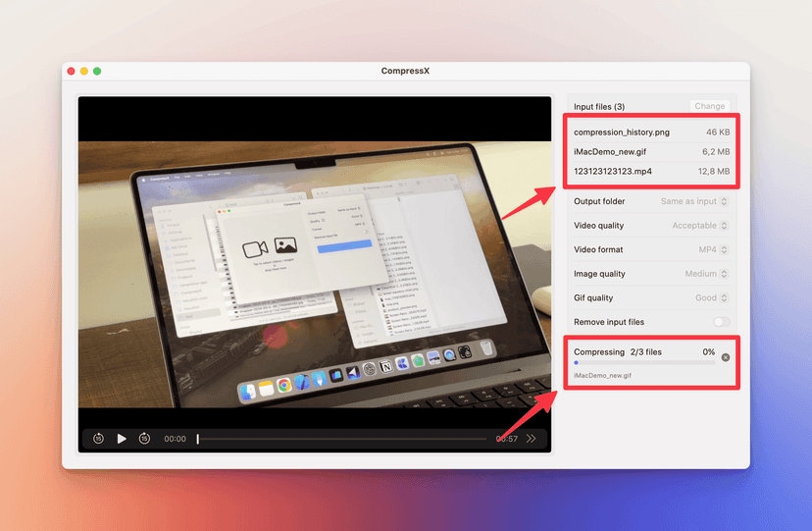This screenshot has width=812, height=531.
Task: Click the 0% progress percentage
Action: pos(708,351)
